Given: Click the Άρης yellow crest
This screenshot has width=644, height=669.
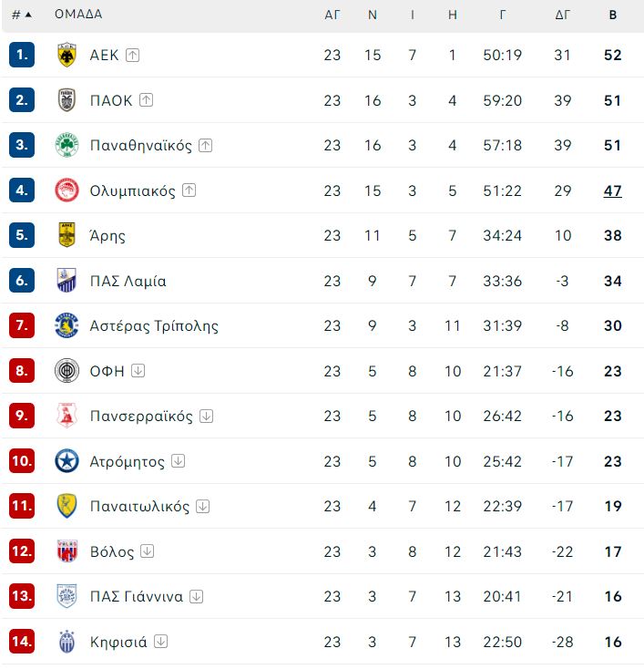Looking at the screenshot, I should point(67,235).
